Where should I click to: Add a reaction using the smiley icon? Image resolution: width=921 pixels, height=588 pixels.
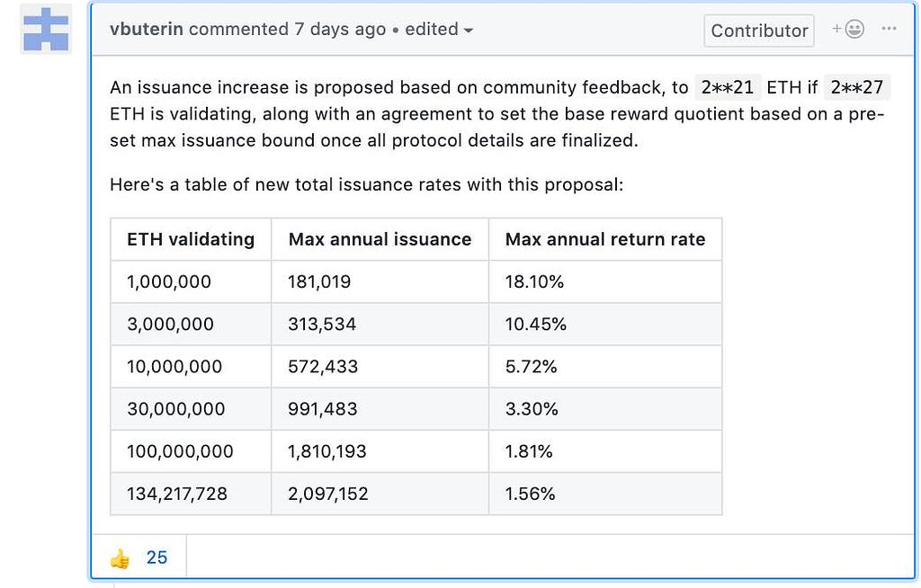pyautogui.click(x=848, y=29)
